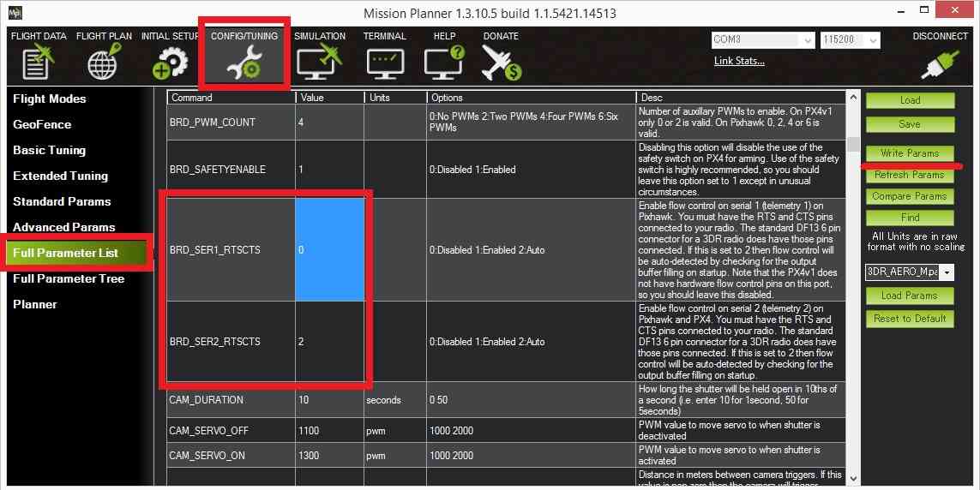Click the Reset to Default button
980x490 pixels.
910,319
